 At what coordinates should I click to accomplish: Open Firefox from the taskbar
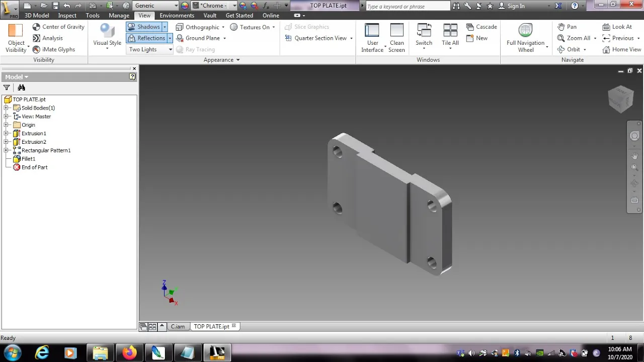click(x=129, y=353)
